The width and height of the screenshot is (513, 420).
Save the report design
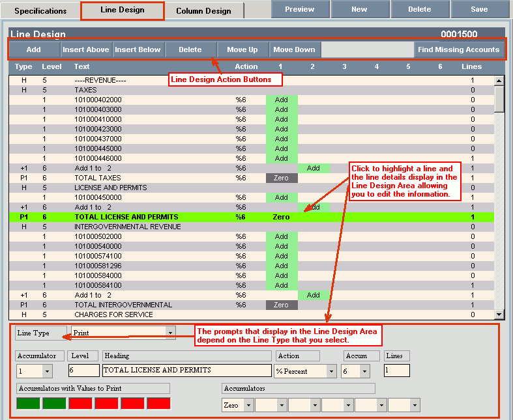point(478,9)
